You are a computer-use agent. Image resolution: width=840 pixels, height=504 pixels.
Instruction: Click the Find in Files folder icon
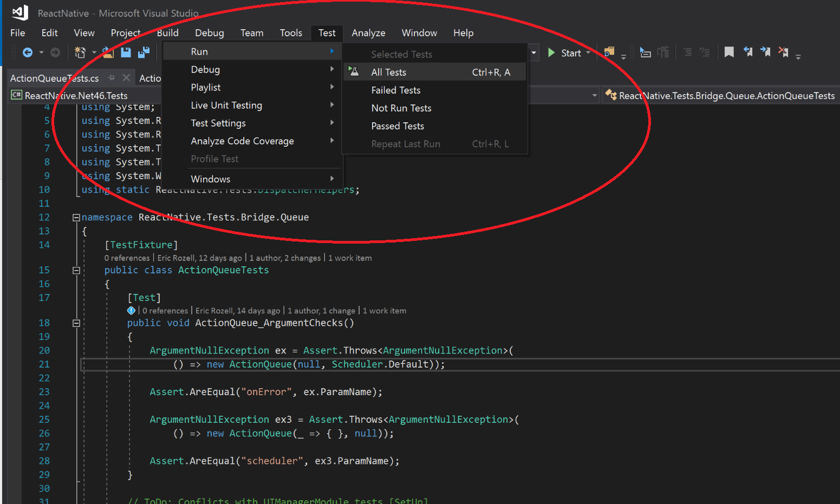(609, 53)
